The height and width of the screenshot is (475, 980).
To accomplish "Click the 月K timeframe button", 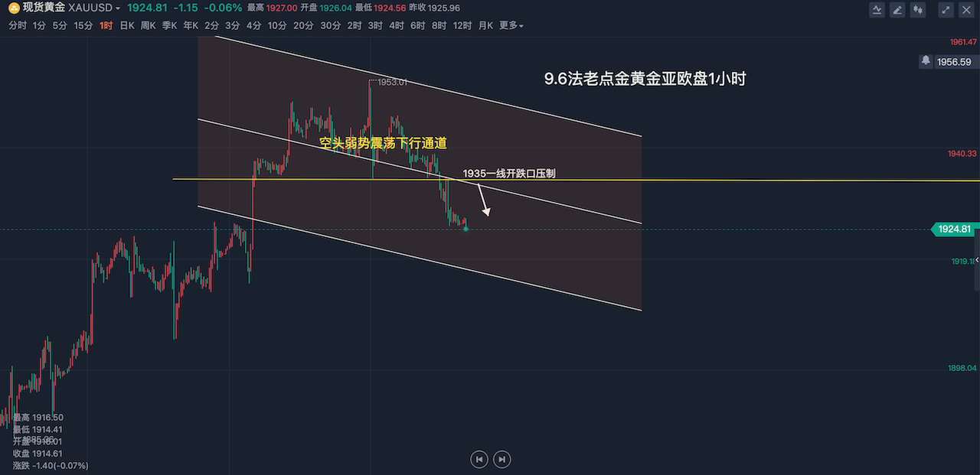I will tap(486, 25).
